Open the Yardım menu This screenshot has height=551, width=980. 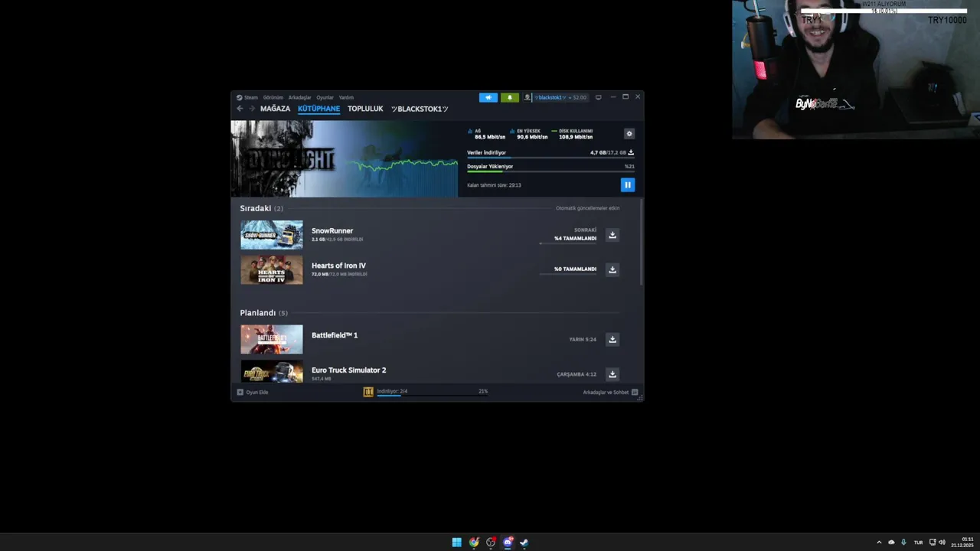346,98
